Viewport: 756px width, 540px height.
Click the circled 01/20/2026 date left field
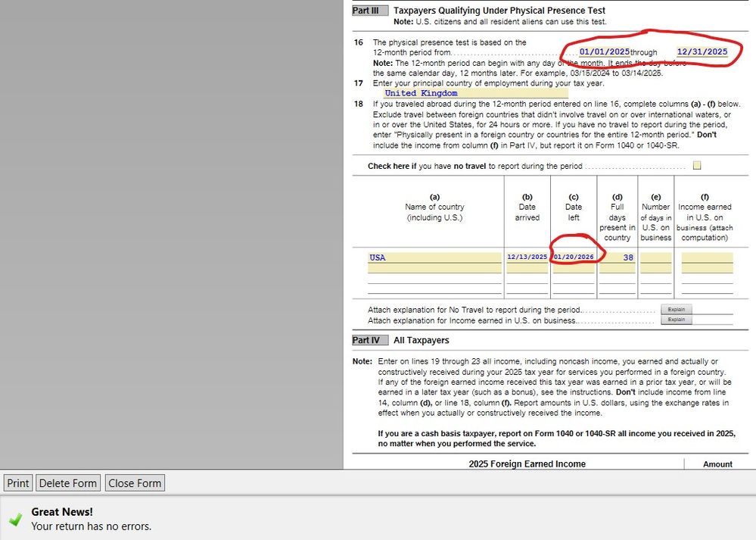click(573, 258)
